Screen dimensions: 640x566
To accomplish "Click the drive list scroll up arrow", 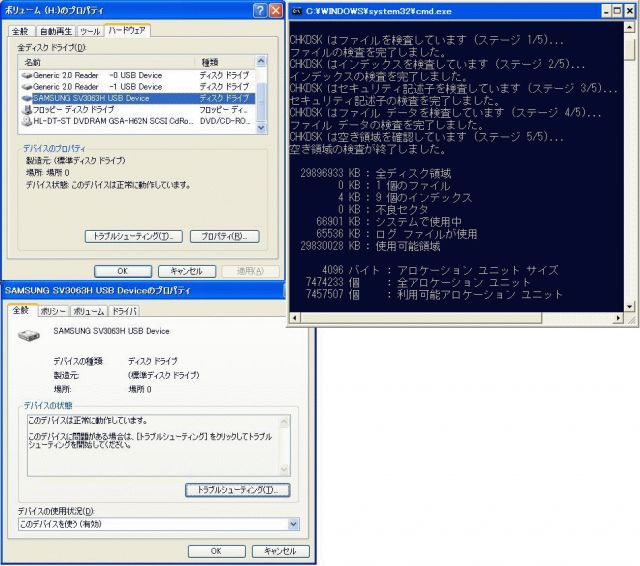I will [x=262, y=64].
